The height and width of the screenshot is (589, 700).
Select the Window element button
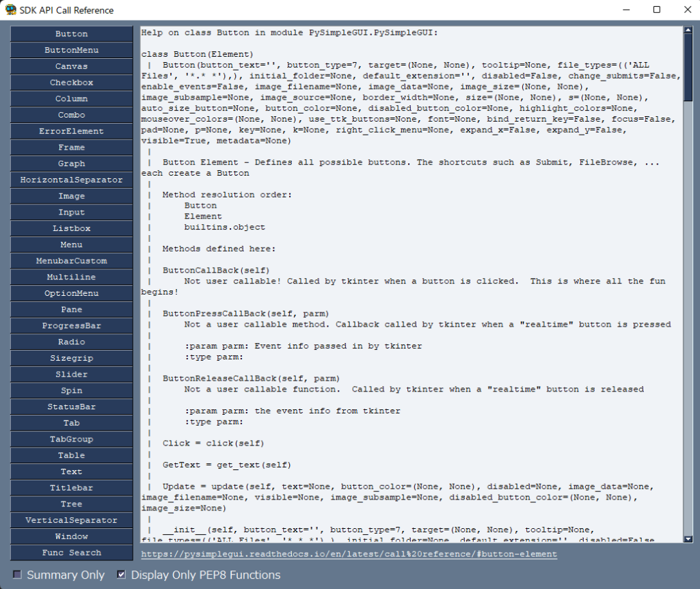tap(72, 536)
